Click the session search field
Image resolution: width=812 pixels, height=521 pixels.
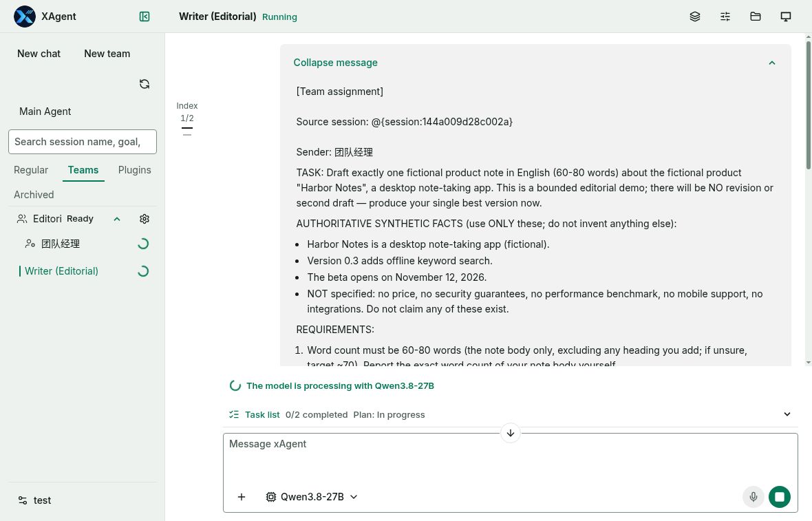click(x=83, y=142)
